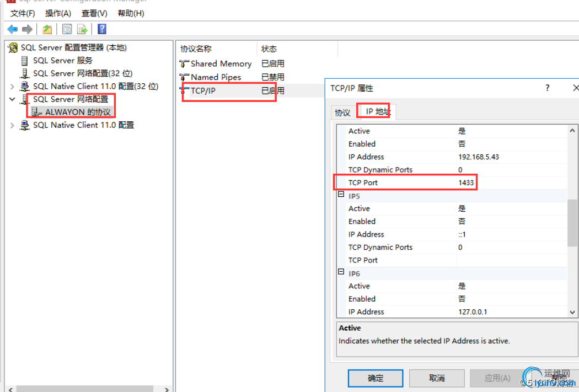The width and height of the screenshot is (579, 392).
Task: Select ALWAYON 的协议 in the tree
Action: click(78, 112)
